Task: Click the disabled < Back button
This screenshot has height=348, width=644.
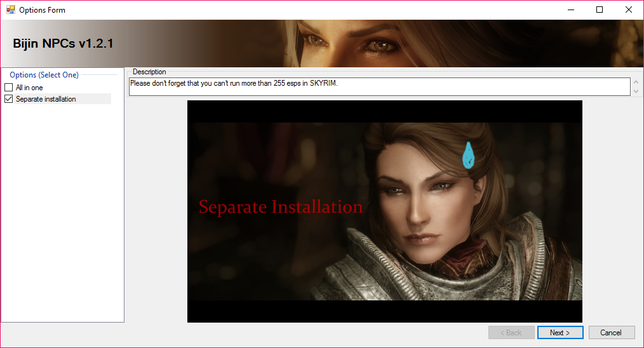Action: [511, 332]
